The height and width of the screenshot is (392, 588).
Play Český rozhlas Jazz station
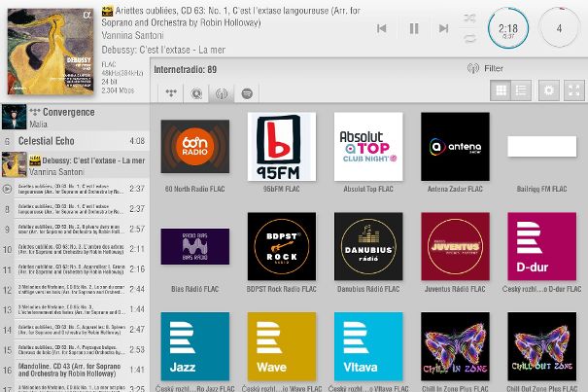195,346
